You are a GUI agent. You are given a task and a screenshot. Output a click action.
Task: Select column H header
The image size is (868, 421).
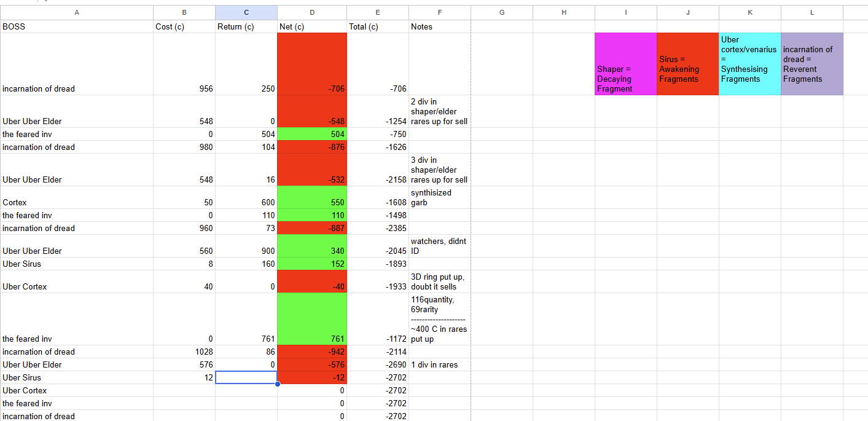coord(564,12)
